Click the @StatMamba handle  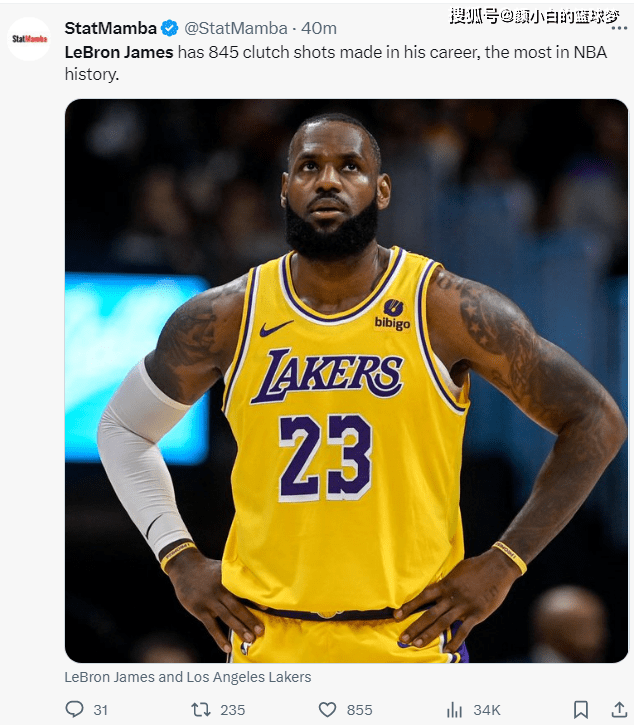235,28
